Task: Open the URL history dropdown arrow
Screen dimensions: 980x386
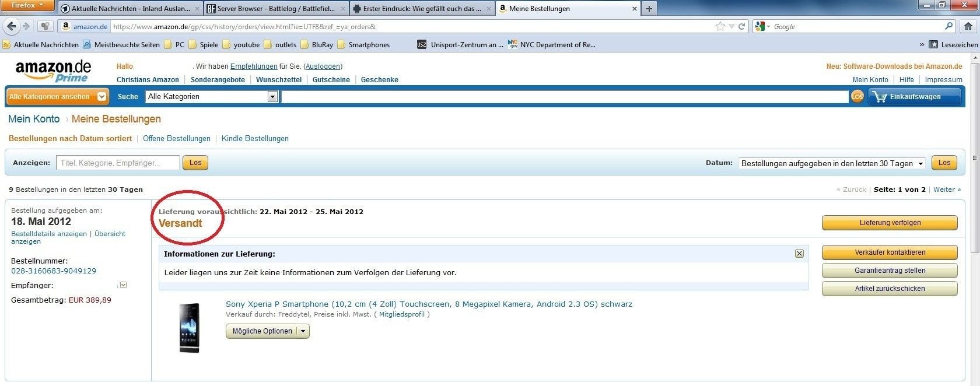Action: click(x=731, y=27)
